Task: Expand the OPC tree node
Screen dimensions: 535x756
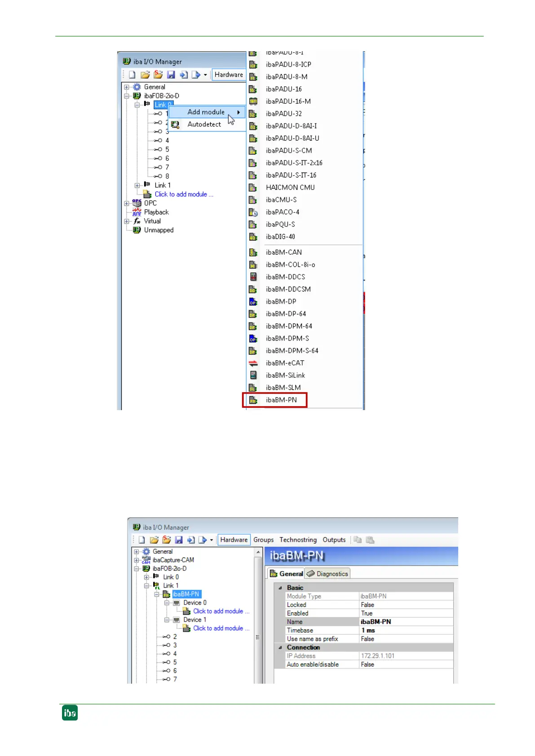Action: pos(127,203)
